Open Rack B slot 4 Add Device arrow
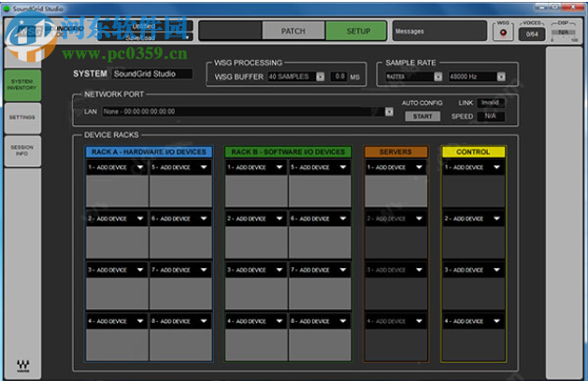Screen dimensions: 588x381 pos(280,321)
